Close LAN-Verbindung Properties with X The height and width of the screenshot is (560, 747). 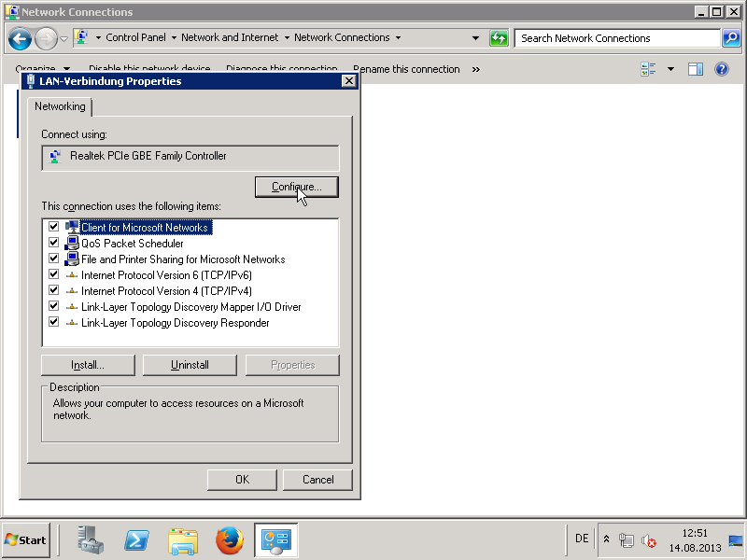349,81
